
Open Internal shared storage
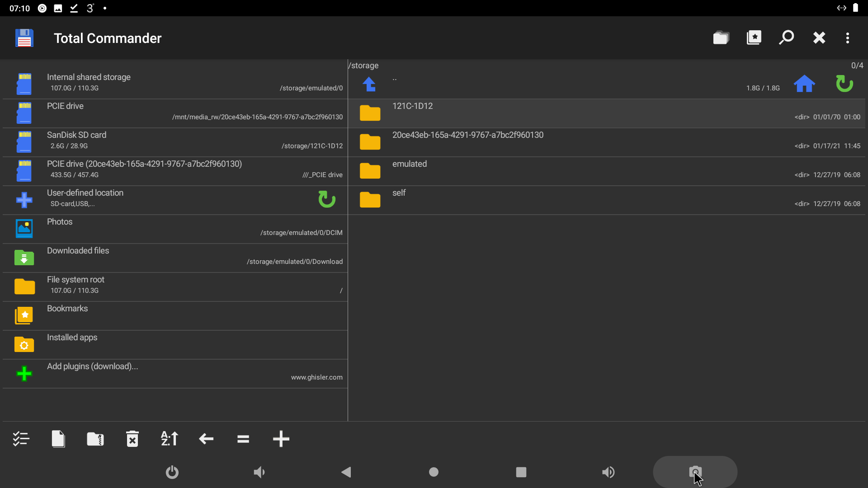pyautogui.click(x=175, y=84)
